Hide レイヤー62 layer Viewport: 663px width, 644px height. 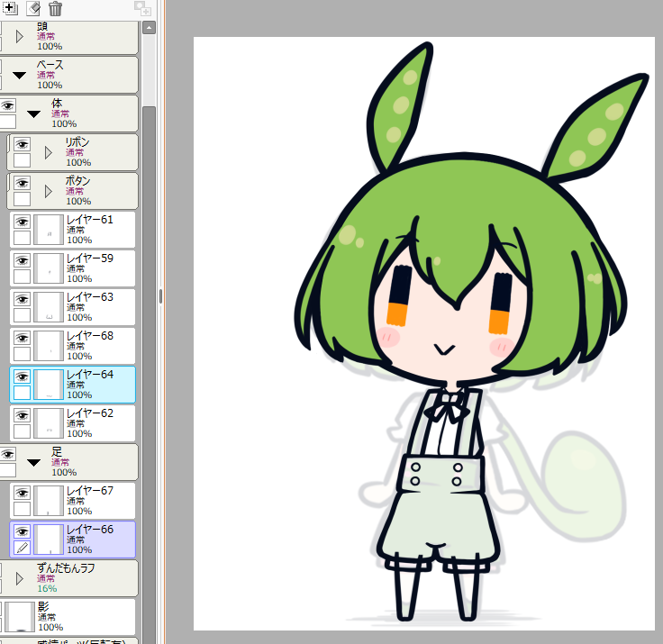pyautogui.click(x=22, y=415)
